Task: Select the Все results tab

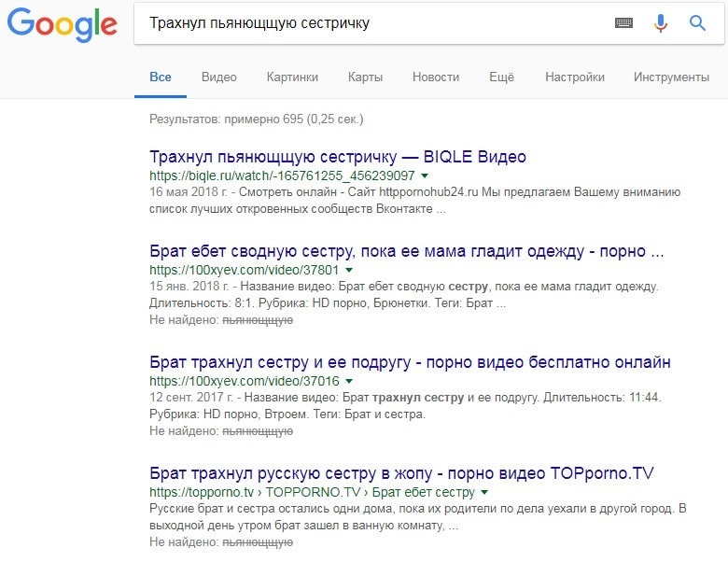Action: coord(161,77)
